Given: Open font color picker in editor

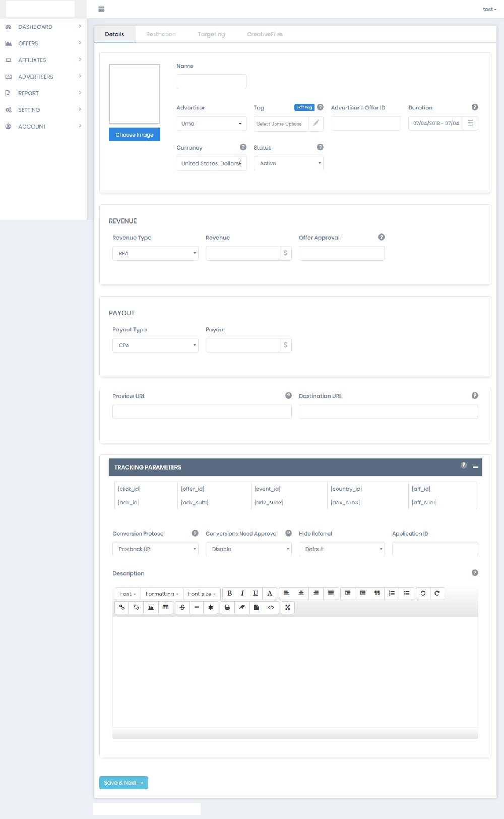Looking at the screenshot, I should pyautogui.click(x=270, y=594).
